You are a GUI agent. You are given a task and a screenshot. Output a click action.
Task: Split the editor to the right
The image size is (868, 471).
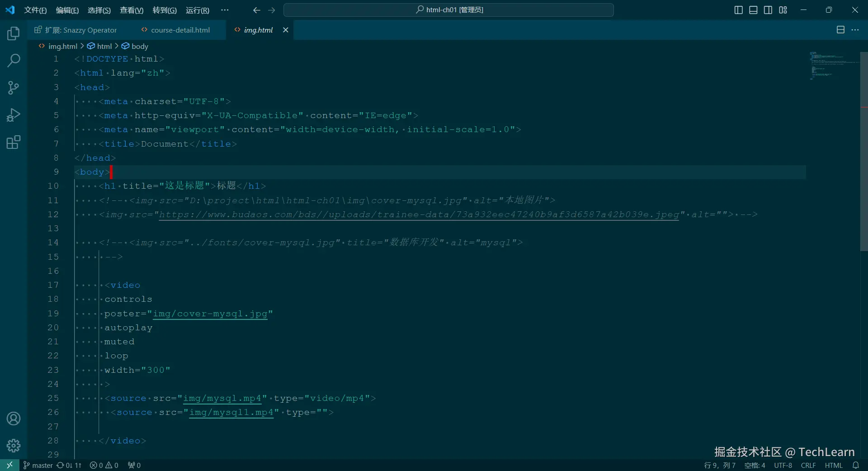[x=840, y=30]
